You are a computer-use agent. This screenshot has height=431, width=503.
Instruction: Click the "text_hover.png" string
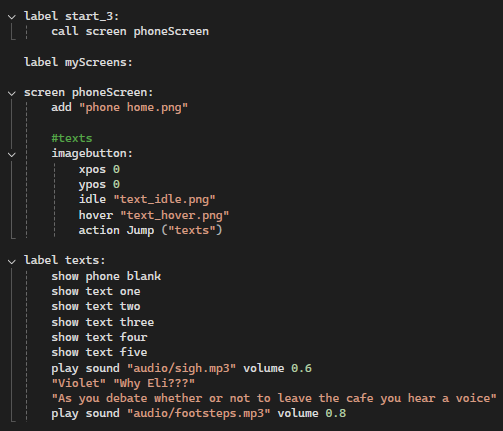tap(175, 215)
